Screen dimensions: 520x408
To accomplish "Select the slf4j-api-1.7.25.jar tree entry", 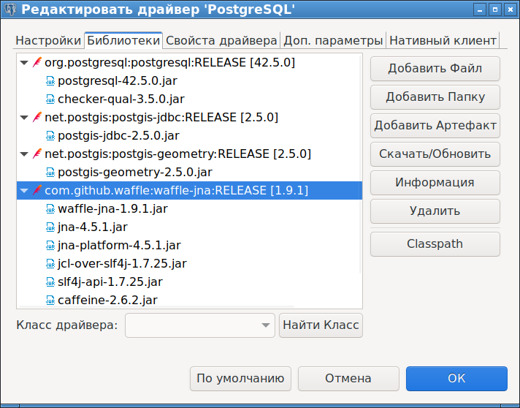I will coord(110,282).
